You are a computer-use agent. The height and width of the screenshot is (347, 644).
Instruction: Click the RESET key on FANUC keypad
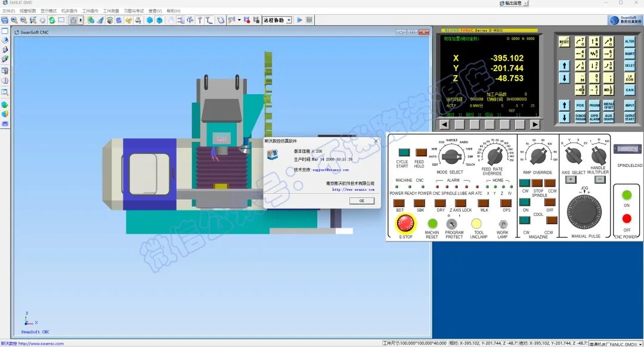coord(564,42)
